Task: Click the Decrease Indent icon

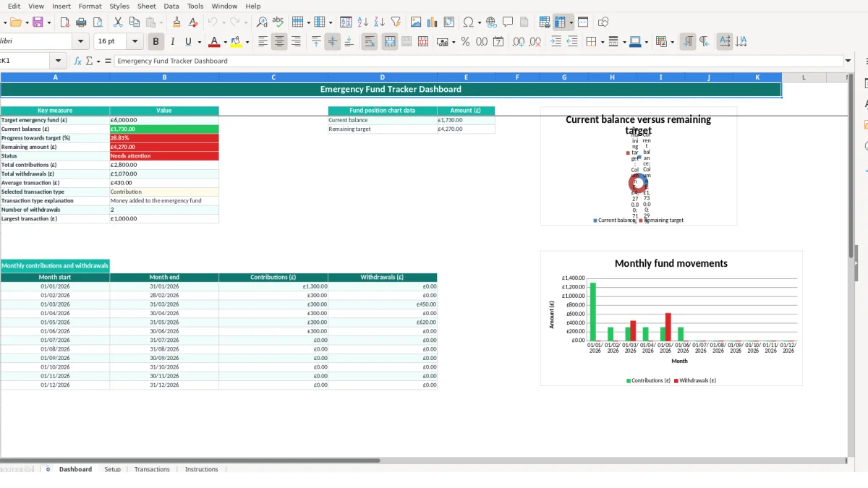Action: [572, 42]
